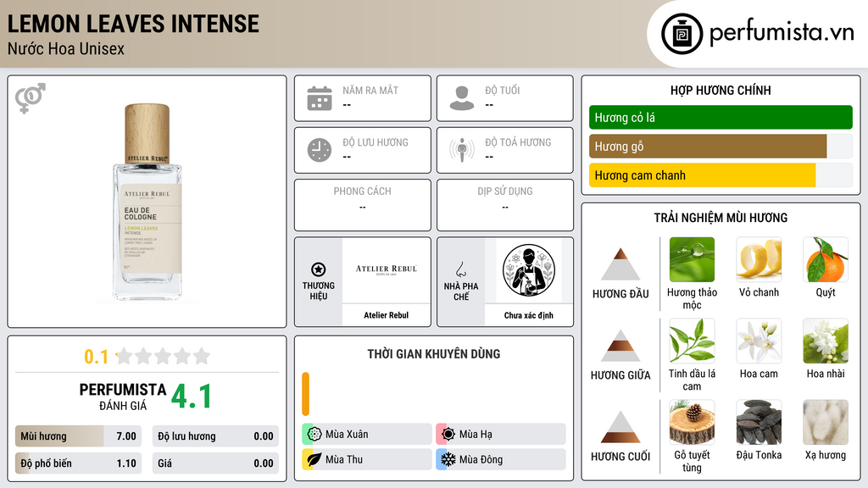Click the star badge Thương Hiệu icon
The height and width of the screenshot is (488, 868).
(x=319, y=269)
